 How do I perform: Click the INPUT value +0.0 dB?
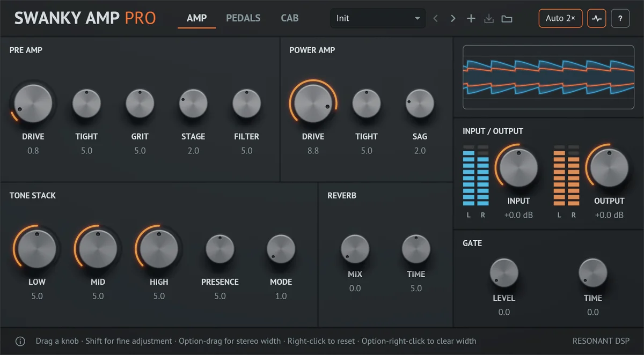(518, 215)
